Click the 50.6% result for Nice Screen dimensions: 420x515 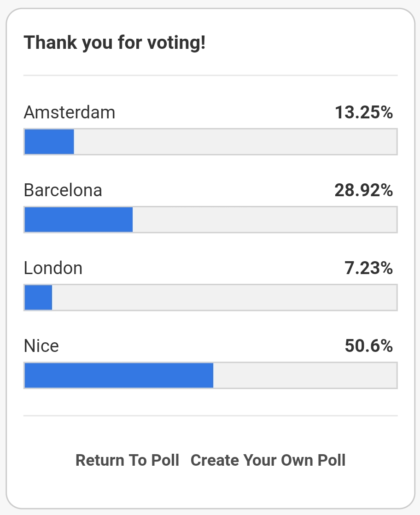(x=368, y=346)
